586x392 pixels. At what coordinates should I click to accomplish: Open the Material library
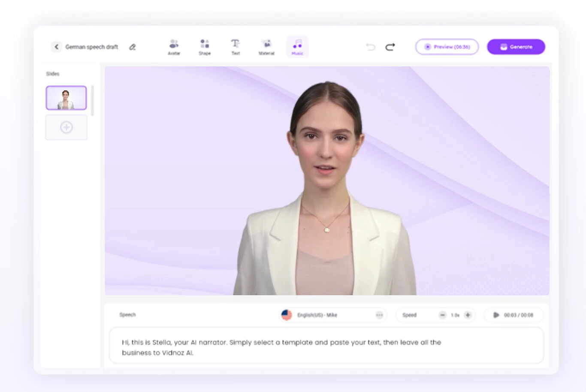(x=266, y=47)
